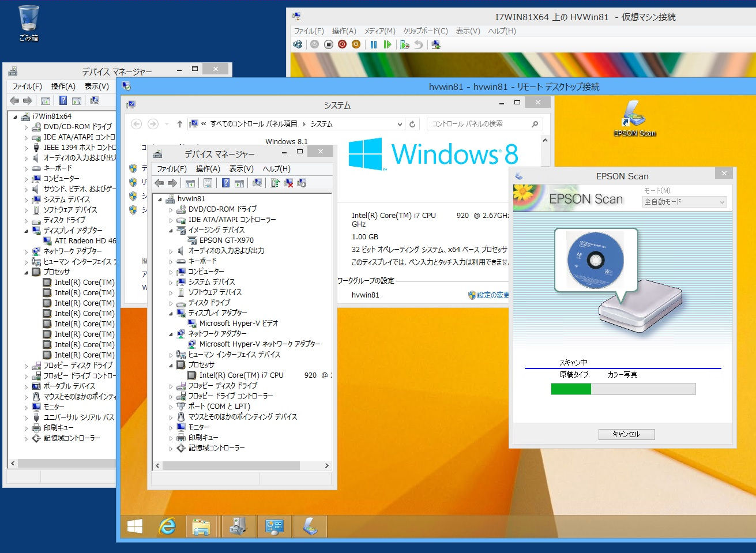Click Properties icon in inner Device Manager toolbar
Image resolution: width=756 pixels, height=553 pixels.
[x=208, y=183]
